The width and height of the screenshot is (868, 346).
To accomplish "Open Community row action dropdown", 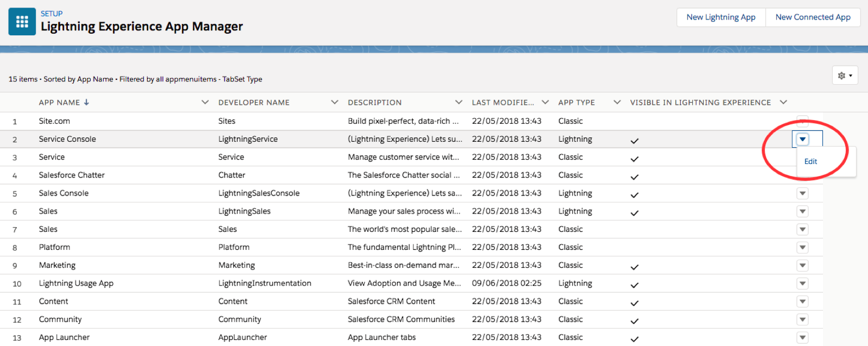I will tap(802, 319).
